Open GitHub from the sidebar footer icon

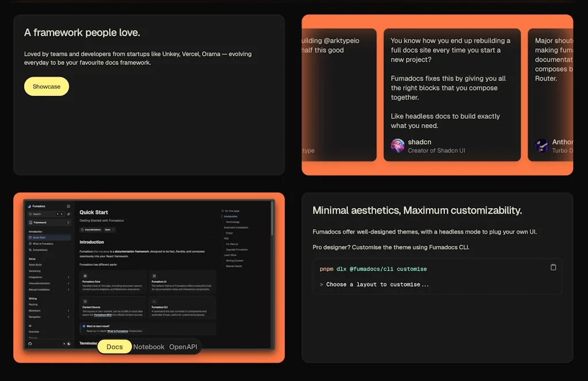[x=30, y=343]
